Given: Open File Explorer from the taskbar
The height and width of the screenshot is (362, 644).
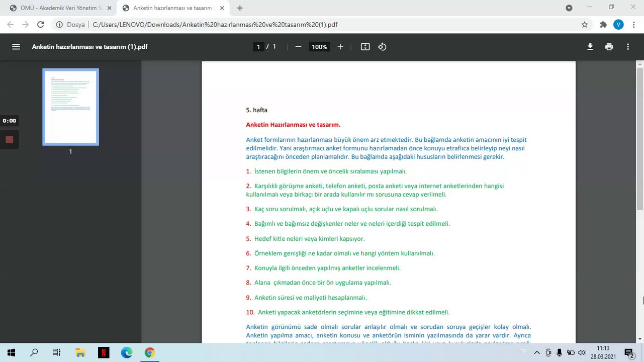Looking at the screenshot, I should click(x=80, y=352).
